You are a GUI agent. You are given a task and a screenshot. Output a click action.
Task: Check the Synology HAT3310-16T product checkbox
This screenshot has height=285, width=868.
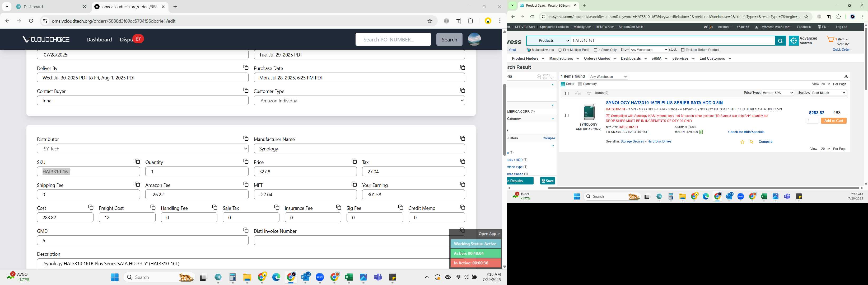point(567,115)
